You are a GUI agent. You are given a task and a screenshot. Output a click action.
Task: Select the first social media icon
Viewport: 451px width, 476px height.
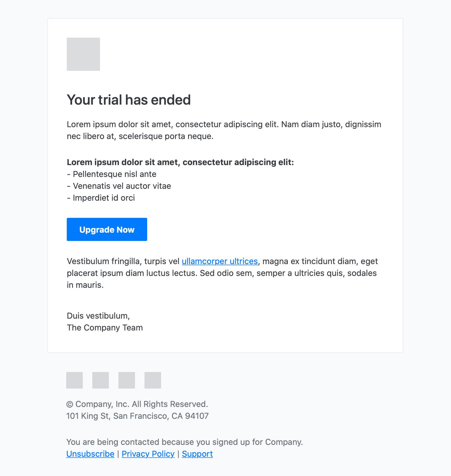[x=74, y=380]
